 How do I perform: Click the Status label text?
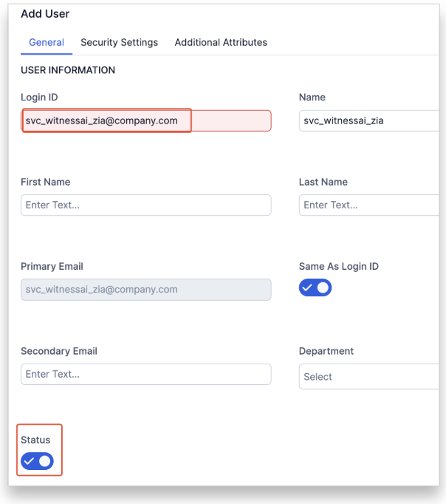(35, 440)
